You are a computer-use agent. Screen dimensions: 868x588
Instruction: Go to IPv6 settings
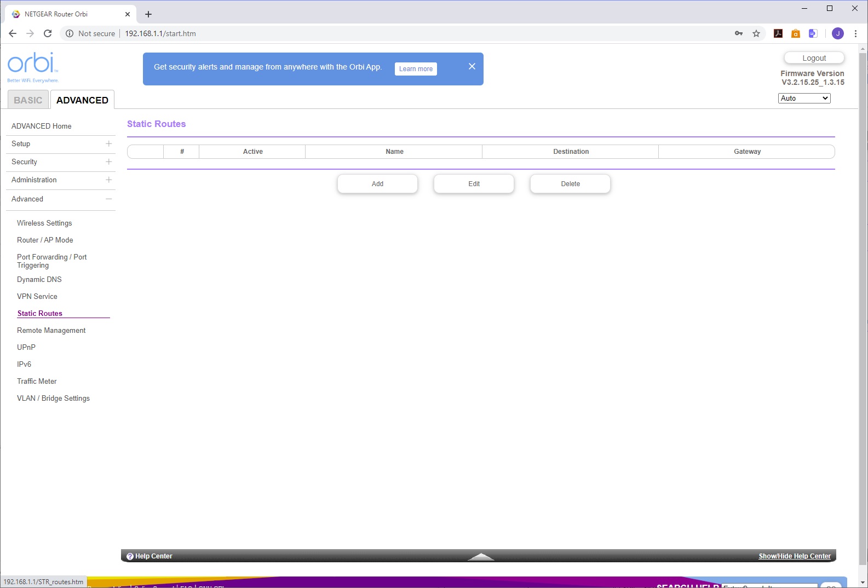[x=24, y=364]
